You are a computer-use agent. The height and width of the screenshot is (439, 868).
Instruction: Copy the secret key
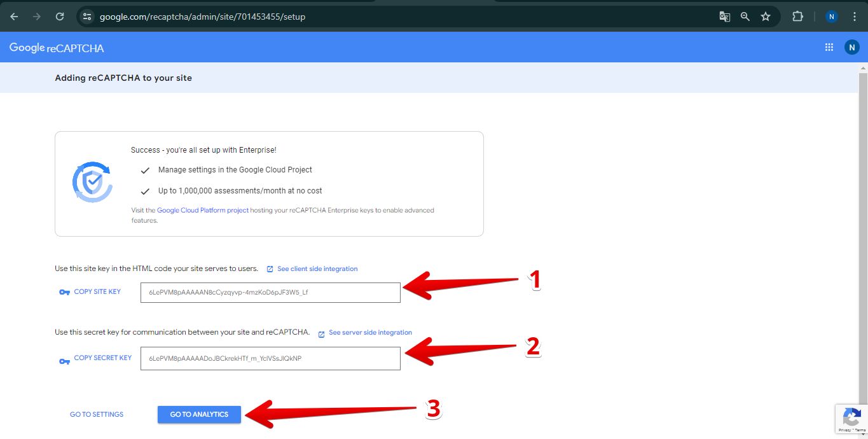pyautogui.click(x=103, y=358)
